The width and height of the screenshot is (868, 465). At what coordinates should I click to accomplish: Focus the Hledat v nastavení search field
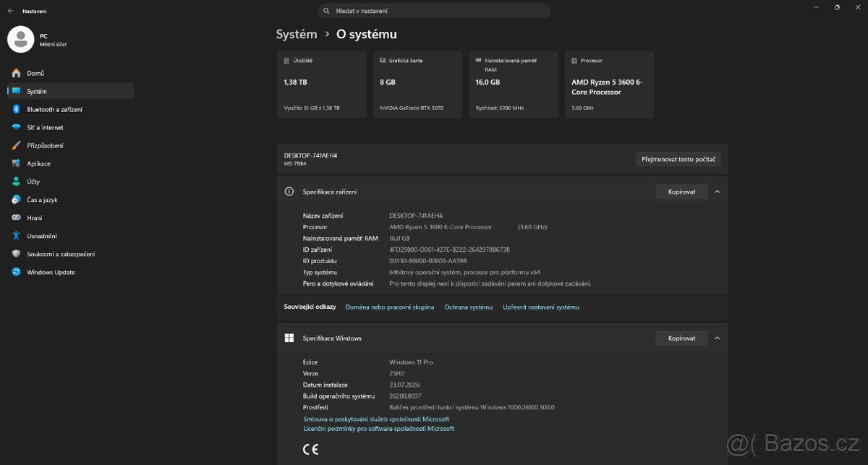[434, 11]
